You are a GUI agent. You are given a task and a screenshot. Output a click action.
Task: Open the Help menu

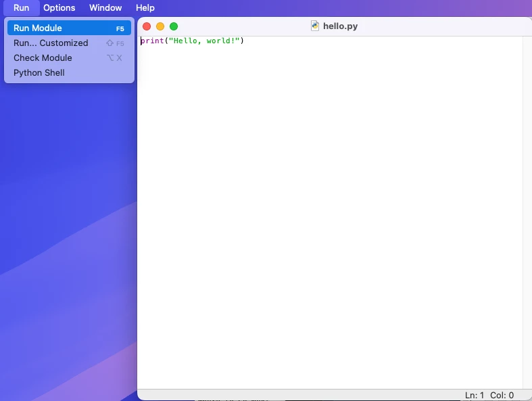coord(145,8)
